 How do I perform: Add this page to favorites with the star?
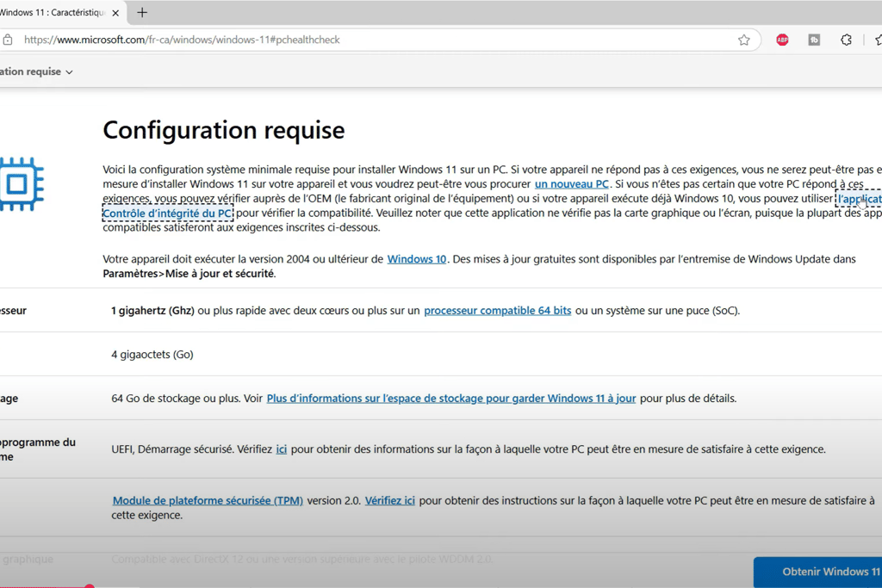pyautogui.click(x=744, y=40)
